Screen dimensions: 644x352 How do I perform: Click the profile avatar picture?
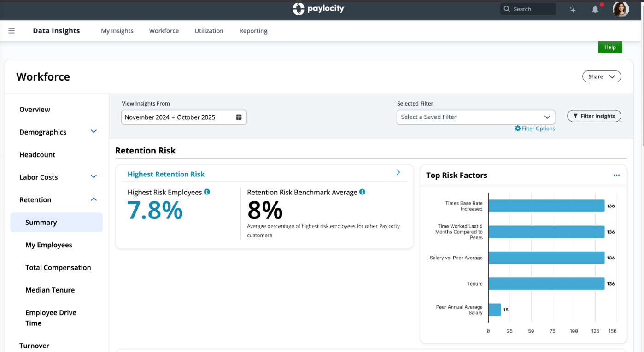(621, 8)
